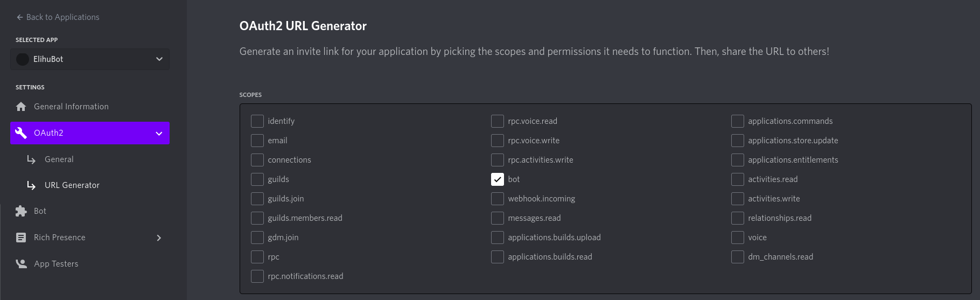Go to the Bot settings page
Viewport: 980px width, 300px height.
coord(40,211)
